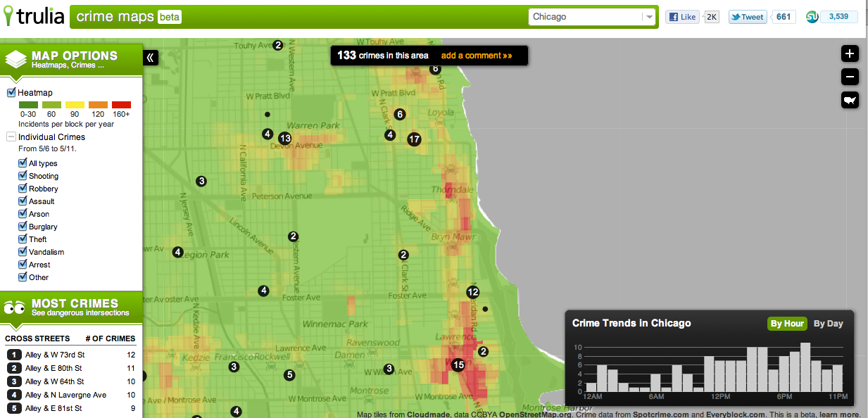Collapse the Individual Crimes section

pyautogui.click(x=11, y=137)
